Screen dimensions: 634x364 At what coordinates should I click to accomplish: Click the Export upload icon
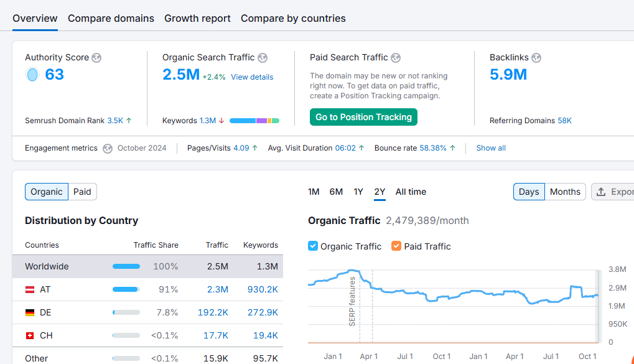(x=601, y=192)
